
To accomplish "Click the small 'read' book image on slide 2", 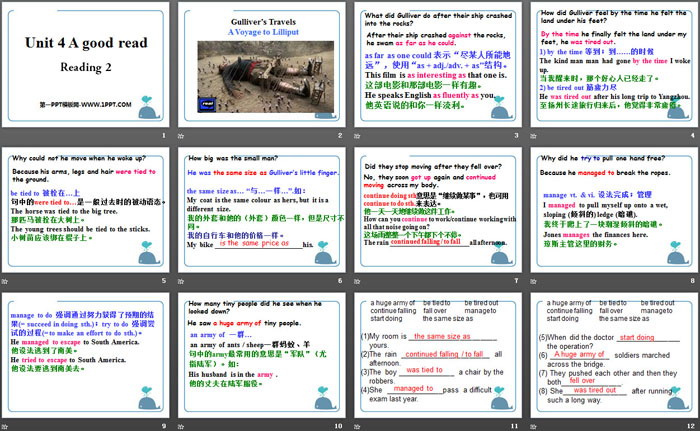I will (x=207, y=103).
